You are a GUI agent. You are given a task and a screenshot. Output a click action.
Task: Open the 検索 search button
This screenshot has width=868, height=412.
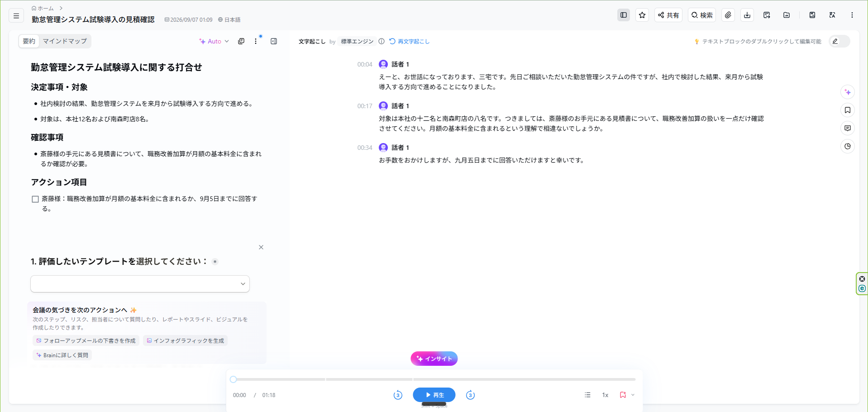click(701, 15)
